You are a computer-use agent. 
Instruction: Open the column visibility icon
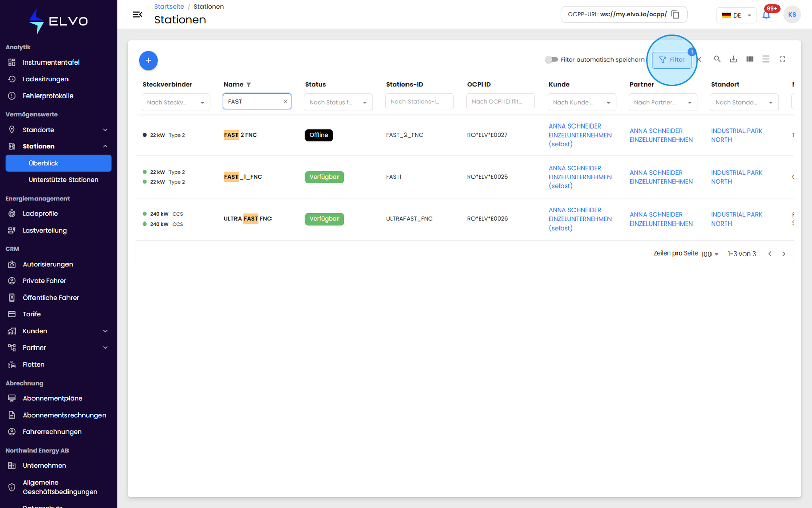pyautogui.click(x=750, y=59)
